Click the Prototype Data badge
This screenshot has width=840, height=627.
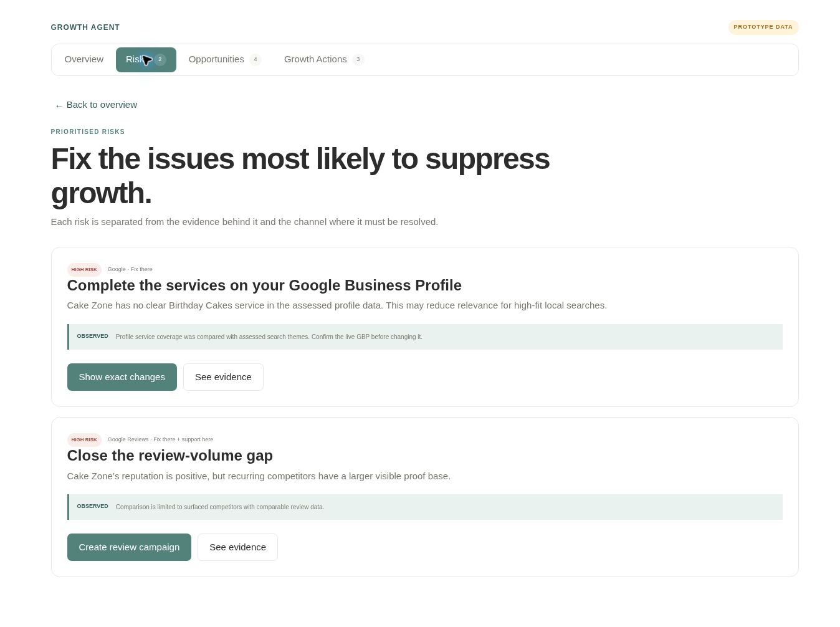click(x=763, y=27)
